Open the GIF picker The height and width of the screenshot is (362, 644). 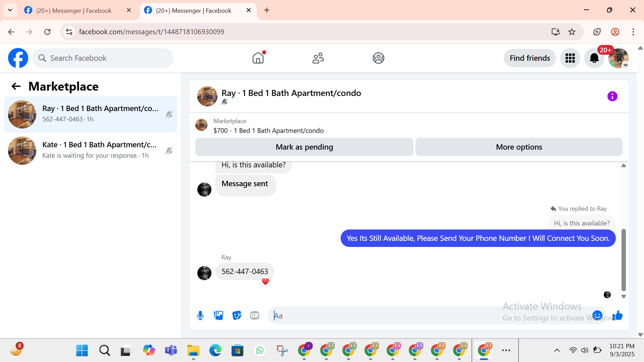(255, 315)
